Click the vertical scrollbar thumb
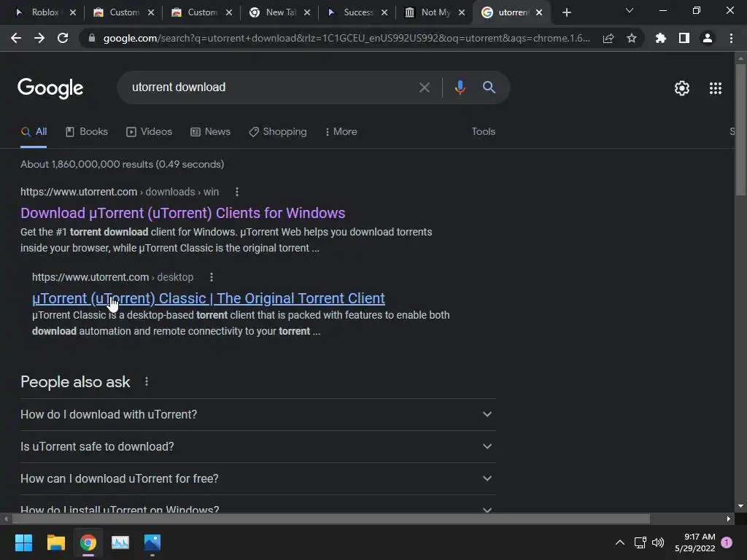The width and height of the screenshot is (747, 560). (x=740, y=130)
